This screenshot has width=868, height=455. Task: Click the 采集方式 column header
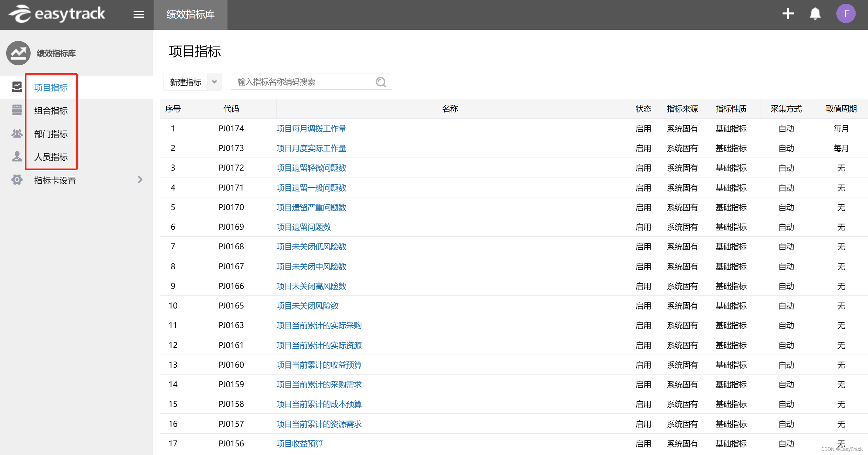(x=786, y=109)
